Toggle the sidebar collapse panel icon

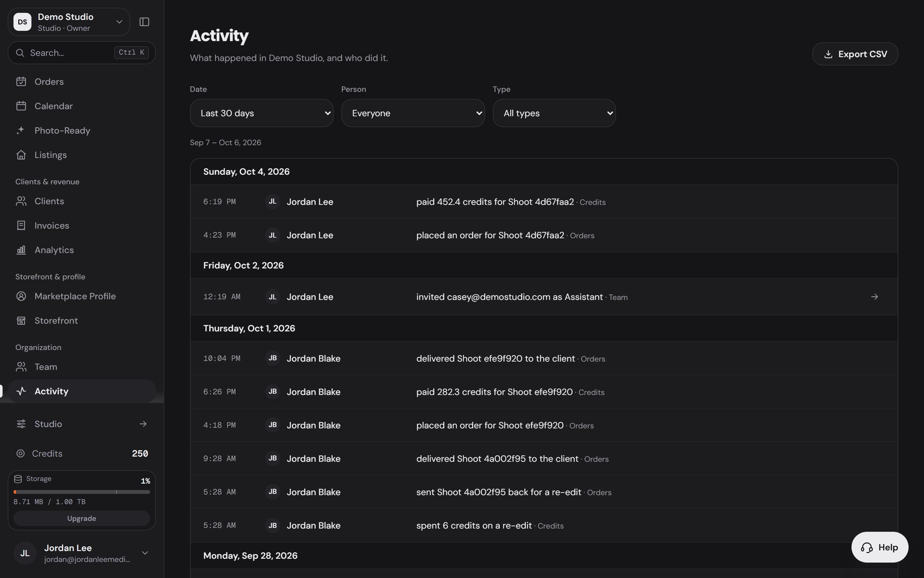pyautogui.click(x=144, y=22)
